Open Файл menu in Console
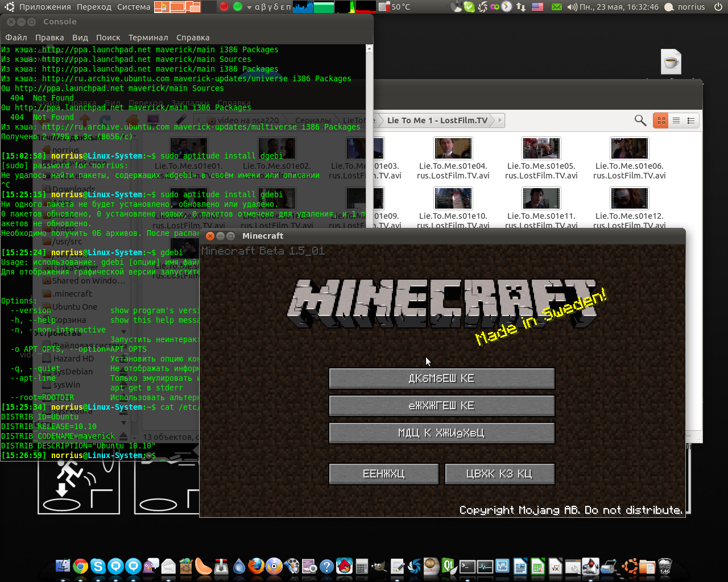Viewport: 728px width, 582px height. (x=16, y=38)
